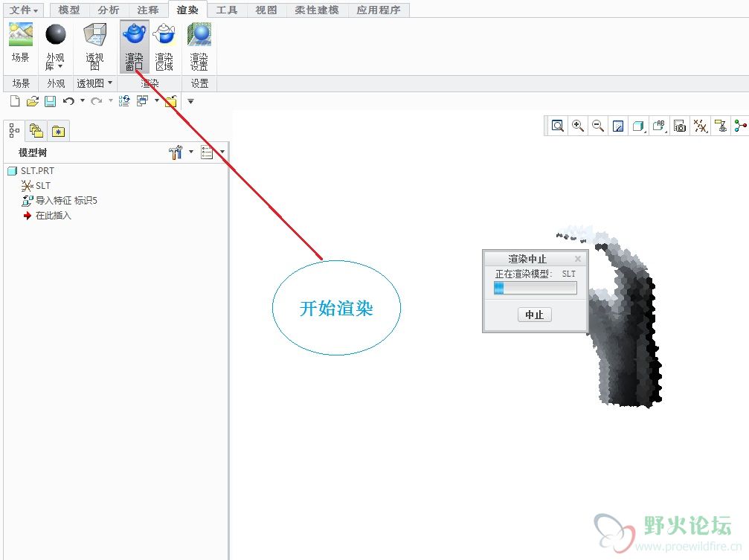Open model tree settings hammer icon

click(176, 152)
